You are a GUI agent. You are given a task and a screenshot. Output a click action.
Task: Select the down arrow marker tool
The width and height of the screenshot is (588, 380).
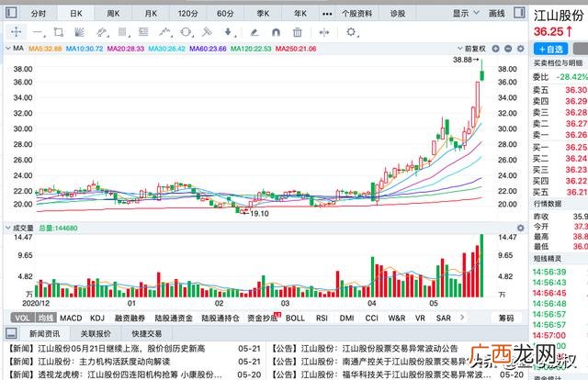click(229, 32)
